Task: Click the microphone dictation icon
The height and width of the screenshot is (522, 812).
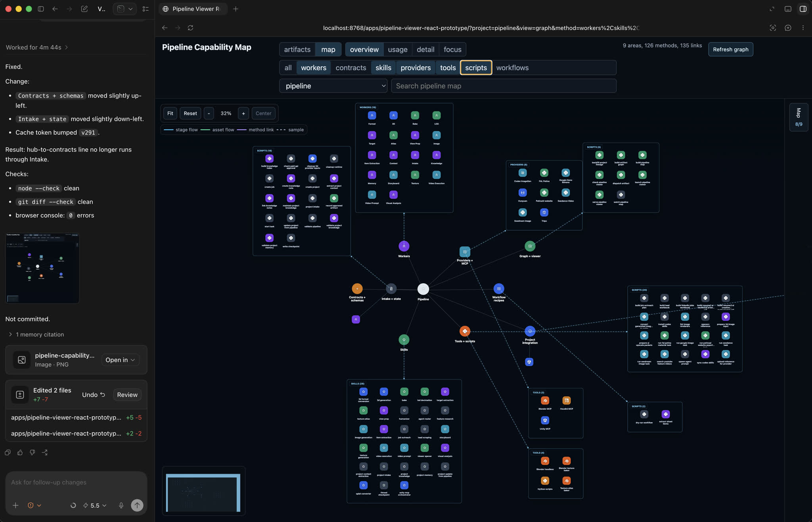Action: [121, 505]
